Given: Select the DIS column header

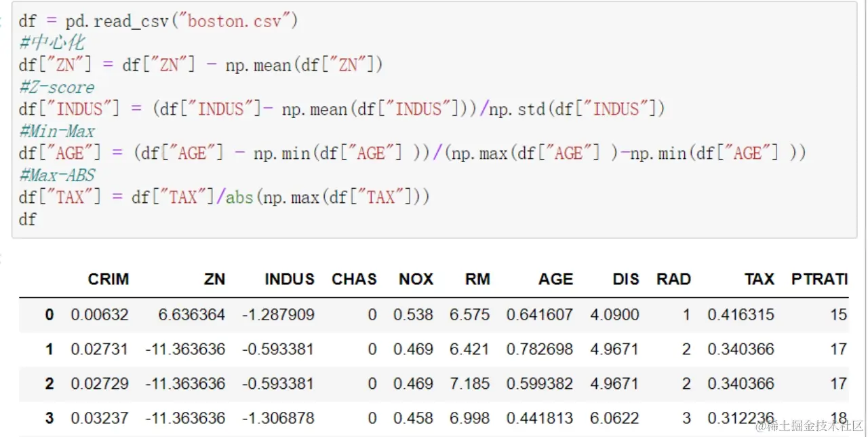Looking at the screenshot, I should pos(624,279).
